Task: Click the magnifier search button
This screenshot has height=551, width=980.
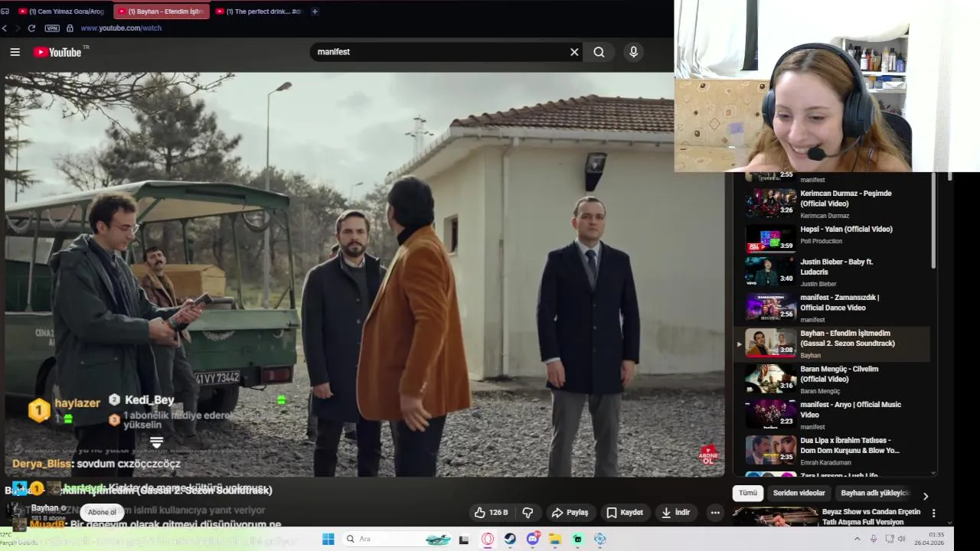Action: point(599,52)
